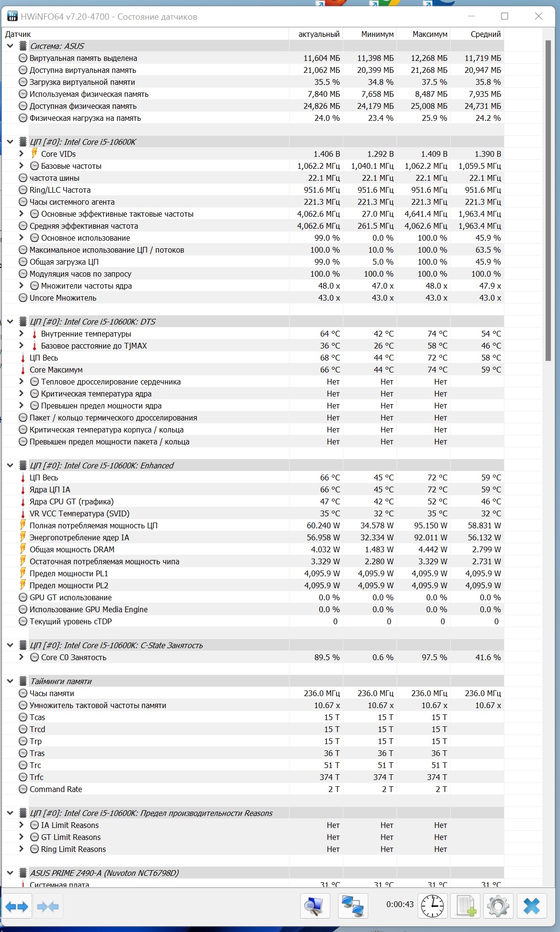
Task: Click the 95.150 W maximum power value
Action: point(430,525)
